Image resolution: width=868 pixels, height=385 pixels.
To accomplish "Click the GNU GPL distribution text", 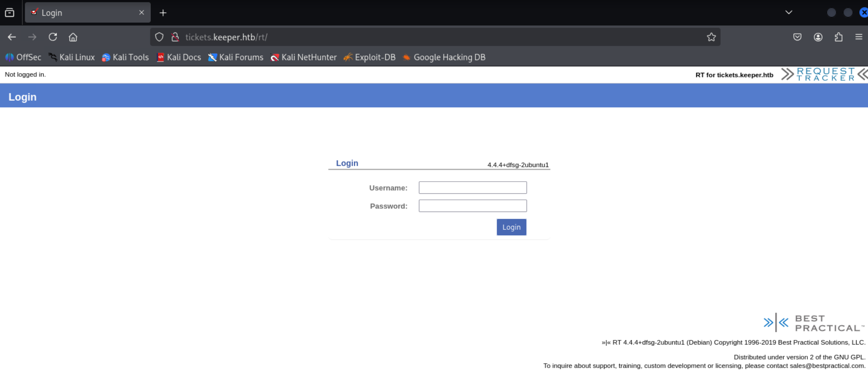I will (x=799, y=357).
